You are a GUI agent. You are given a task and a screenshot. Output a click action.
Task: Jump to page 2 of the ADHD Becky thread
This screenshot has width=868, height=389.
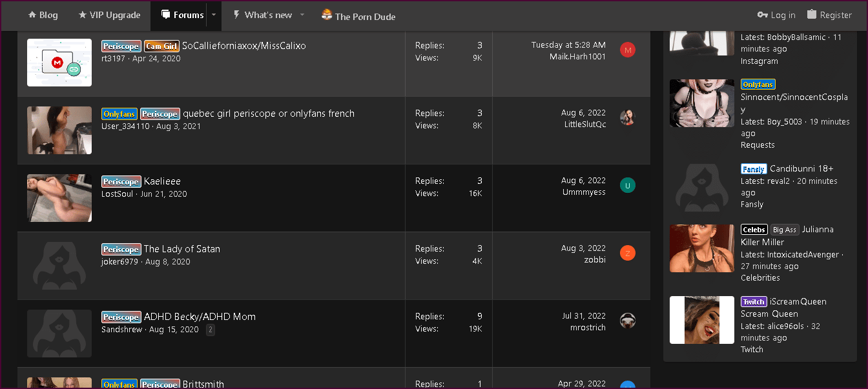point(211,330)
